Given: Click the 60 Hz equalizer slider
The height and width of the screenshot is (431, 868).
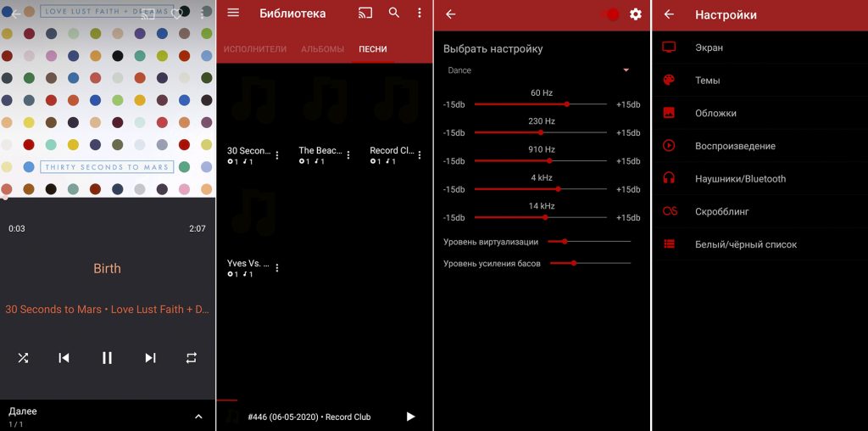Looking at the screenshot, I should (x=541, y=104).
